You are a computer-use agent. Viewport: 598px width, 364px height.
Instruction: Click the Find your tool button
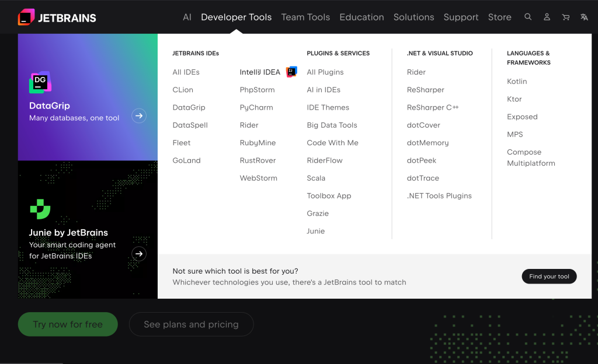(549, 276)
